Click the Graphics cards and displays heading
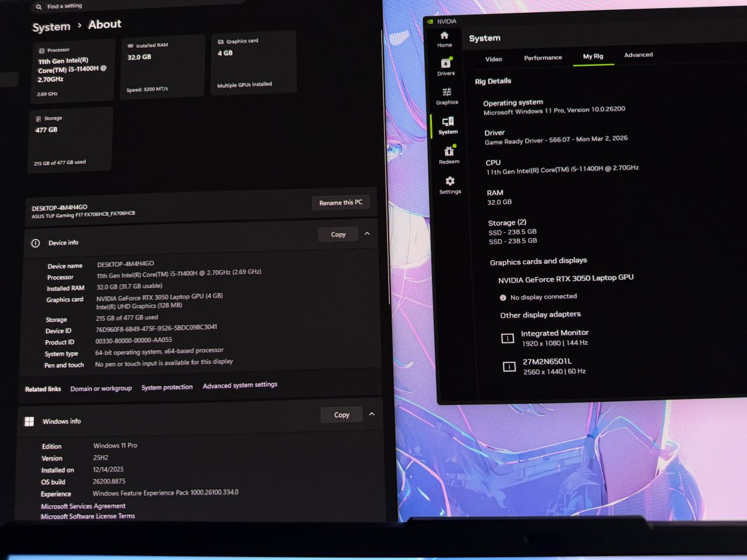747x560 pixels. click(x=539, y=261)
